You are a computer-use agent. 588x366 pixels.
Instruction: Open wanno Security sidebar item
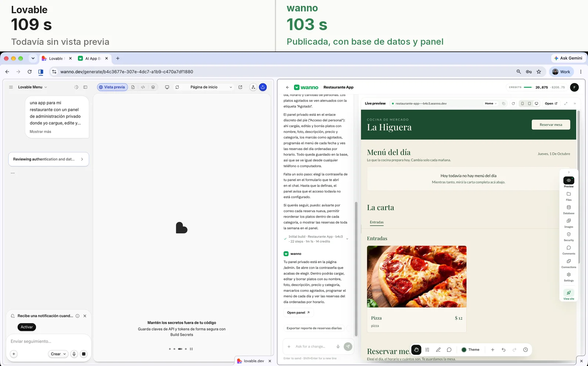tap(569, 236)
